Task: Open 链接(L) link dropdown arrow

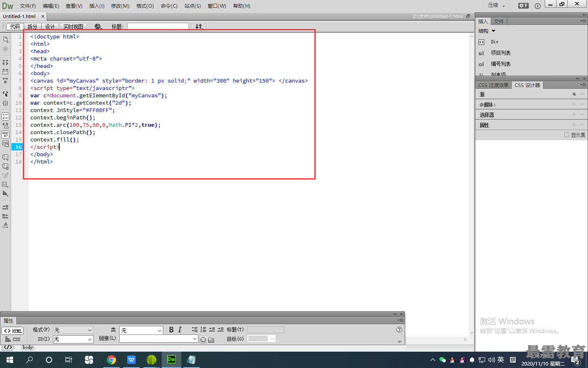Action: tap(195, 339)
